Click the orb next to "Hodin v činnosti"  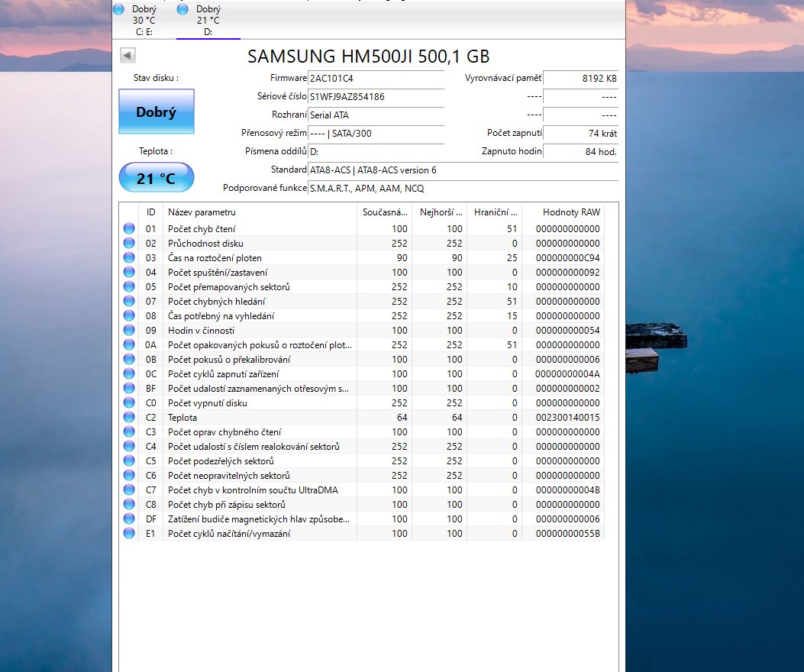pos(128,330)
